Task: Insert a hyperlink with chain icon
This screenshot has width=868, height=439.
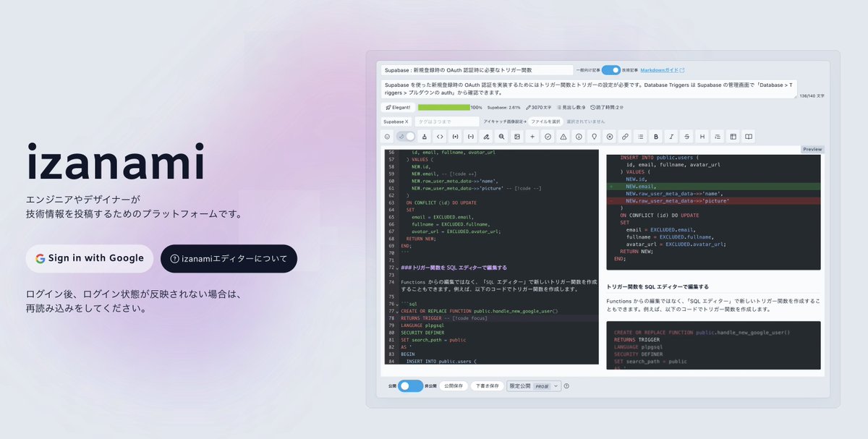Action: tap(625, 136)
